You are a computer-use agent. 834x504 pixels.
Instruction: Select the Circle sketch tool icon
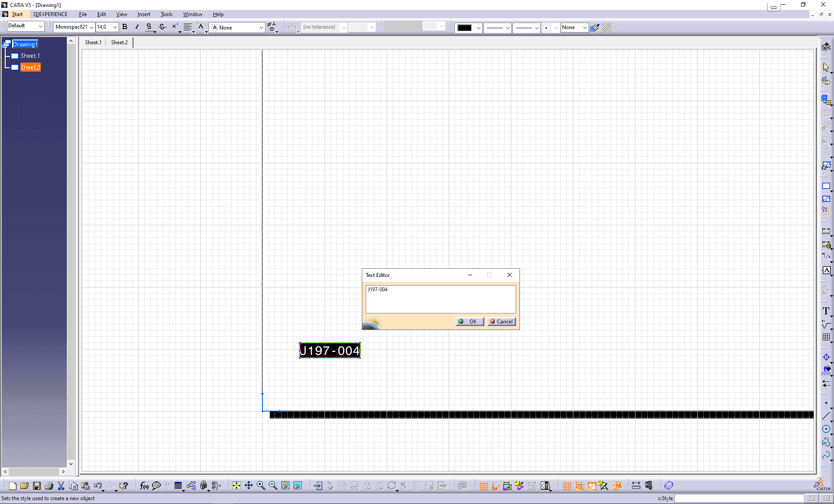click(826, 429)
